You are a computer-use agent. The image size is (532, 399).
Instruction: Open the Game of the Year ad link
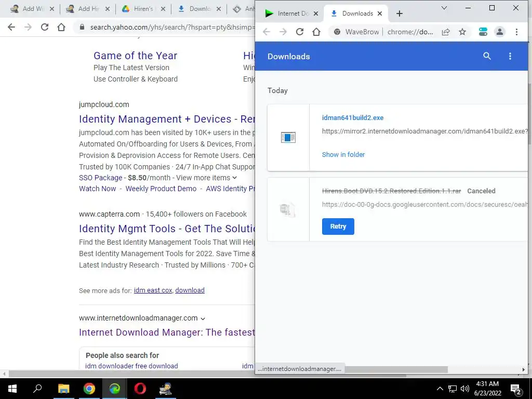click(136, 56)
